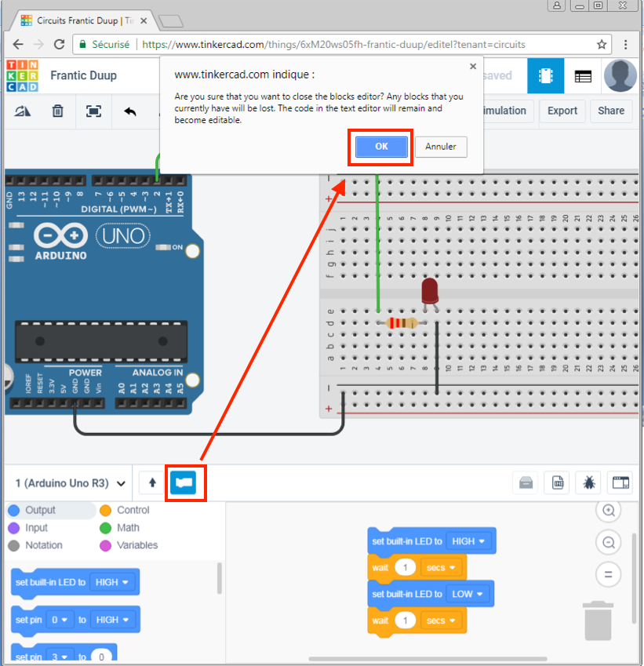Open HIGH dropdown in palette built-in LED block
Viewport: 644px width, 666px height.
[x=112, y=582]
